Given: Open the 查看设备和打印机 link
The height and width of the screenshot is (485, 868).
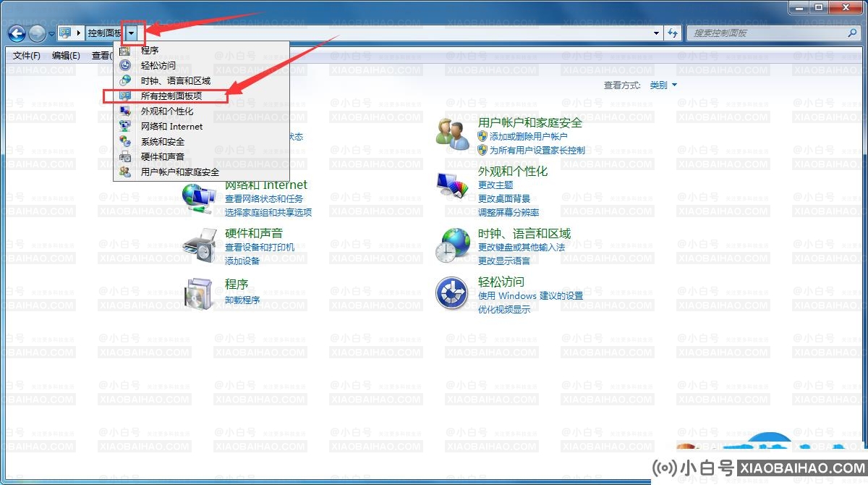Looking at the screenshot, I should coord(260,247).
